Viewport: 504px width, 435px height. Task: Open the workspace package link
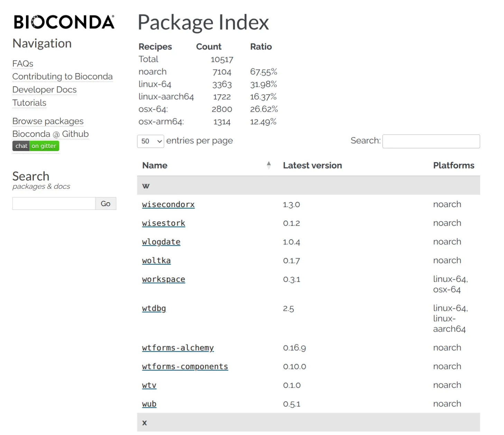(164, 279)
